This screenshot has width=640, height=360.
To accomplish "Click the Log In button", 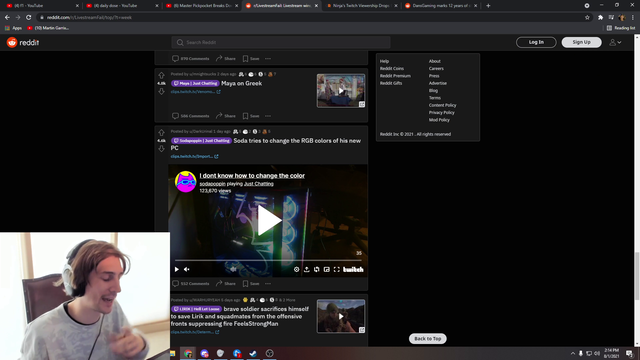I will pos(536,42).
